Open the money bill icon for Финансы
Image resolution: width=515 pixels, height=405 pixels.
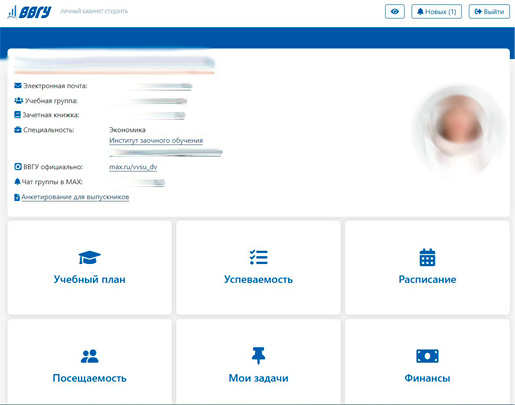(x=427, y=356)
